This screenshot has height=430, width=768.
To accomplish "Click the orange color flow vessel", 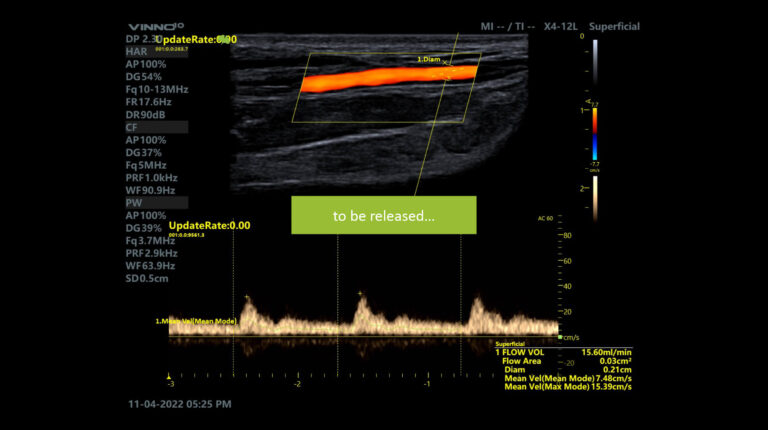I will coord(389,79).
